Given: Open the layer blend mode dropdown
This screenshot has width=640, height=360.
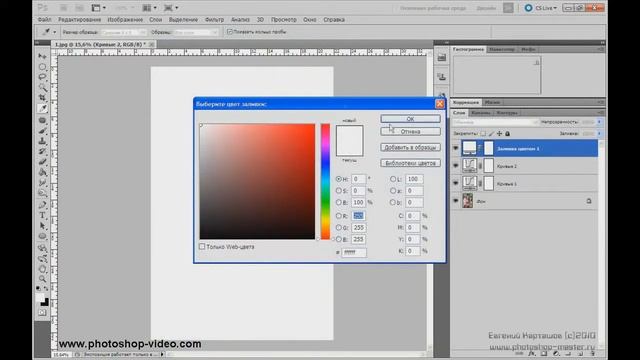Looking at the screenshot, I should point(496,122).
